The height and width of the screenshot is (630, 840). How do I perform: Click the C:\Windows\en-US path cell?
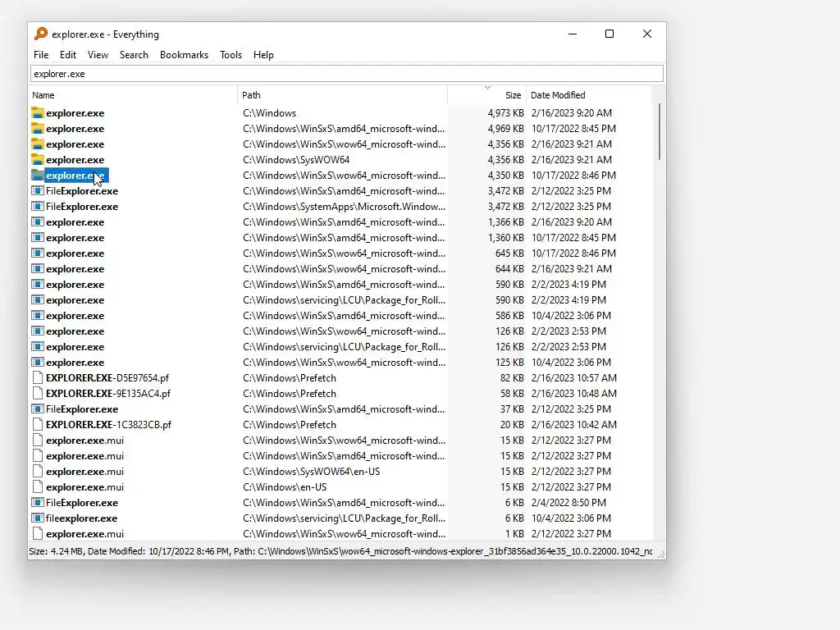coord(285,487)
